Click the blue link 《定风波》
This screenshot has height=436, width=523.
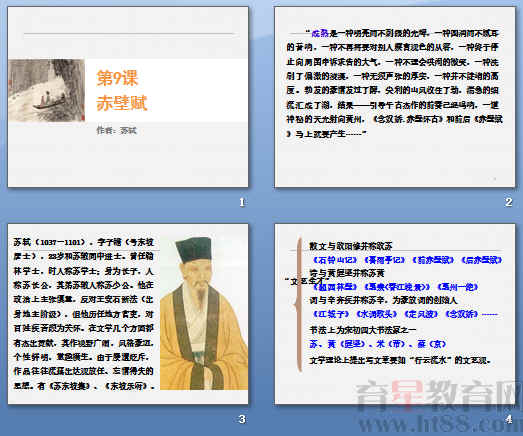click(x=422, y=314)
